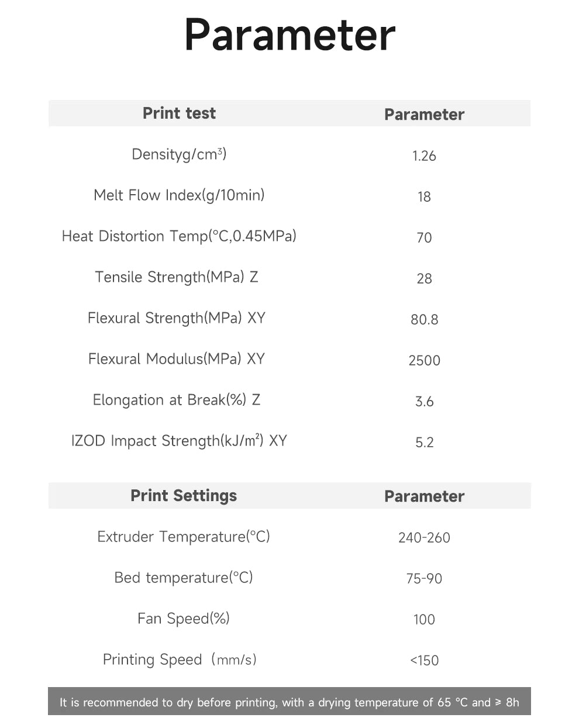Screen dimensions: 579x728
Task: Select the Printing Speed value <150
Action: click(424, 661)
